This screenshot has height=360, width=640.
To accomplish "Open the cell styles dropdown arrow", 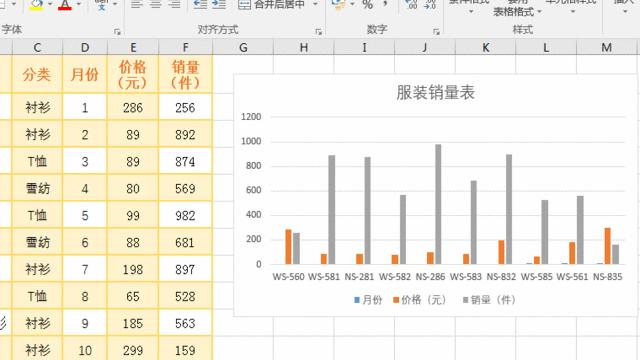I will tap(573, 11).
